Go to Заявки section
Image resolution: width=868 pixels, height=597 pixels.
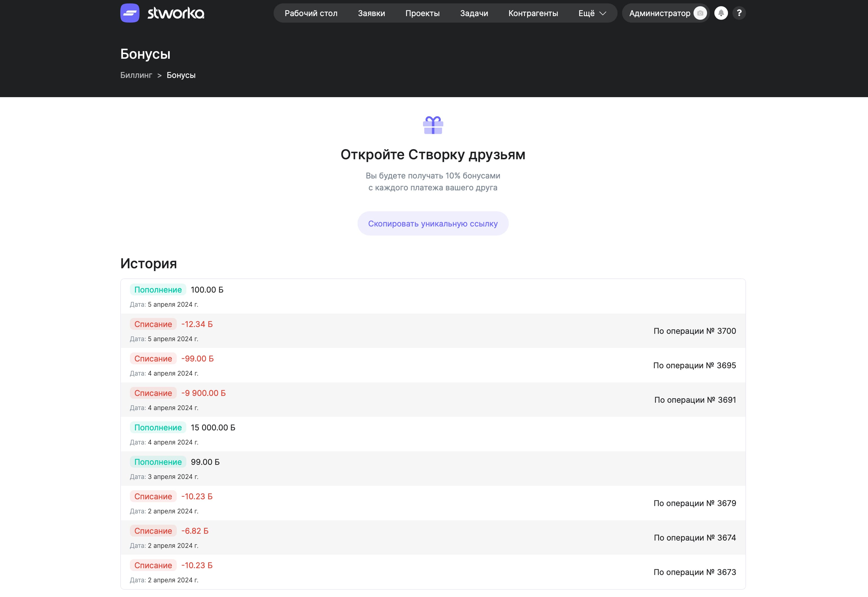pyautogui.click(x=371, y=13)
